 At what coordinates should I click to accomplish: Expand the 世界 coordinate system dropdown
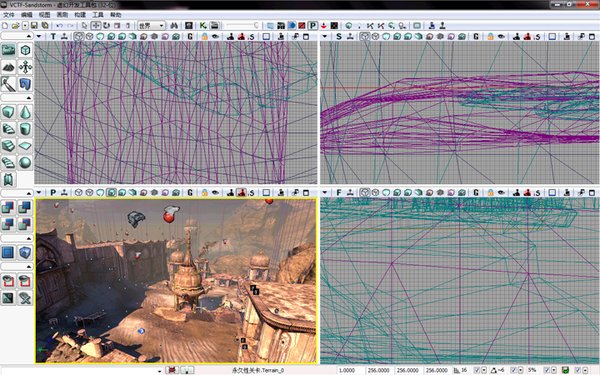point(151,26)
